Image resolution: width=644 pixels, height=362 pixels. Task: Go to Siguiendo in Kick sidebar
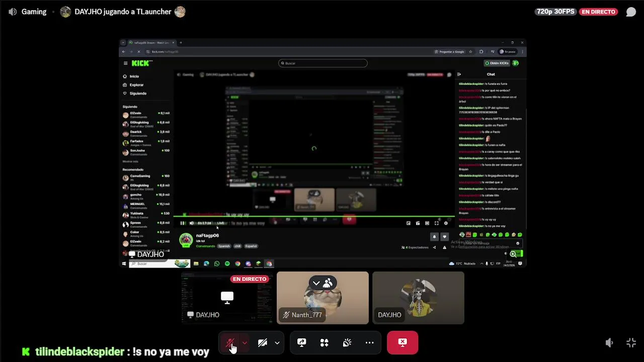point(134,94)
